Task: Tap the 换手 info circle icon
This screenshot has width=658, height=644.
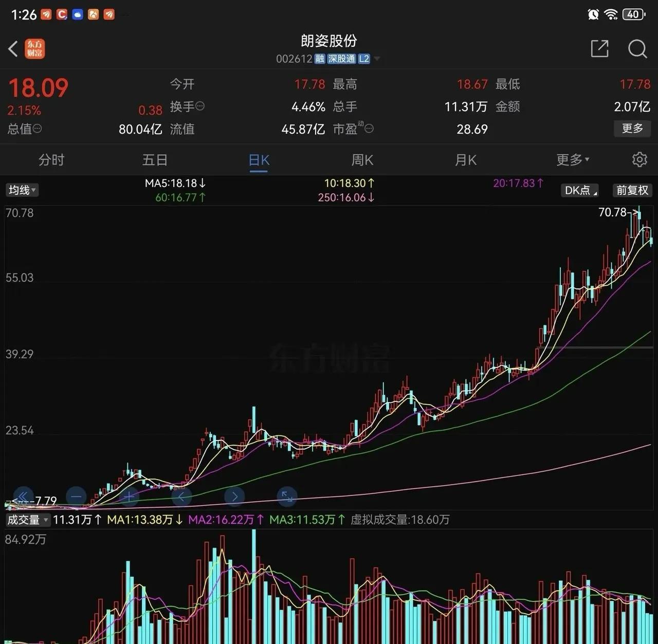Action: coord(200,106)
